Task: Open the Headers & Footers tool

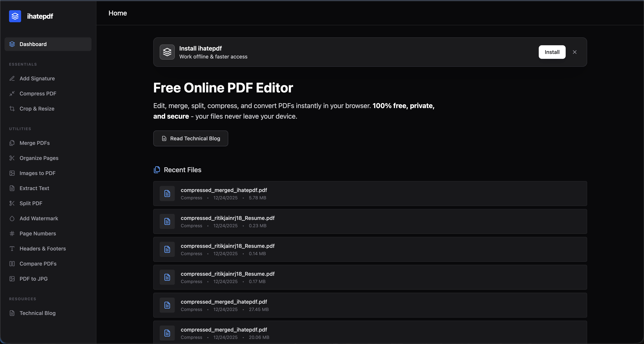Action: [x=43, y=248]
